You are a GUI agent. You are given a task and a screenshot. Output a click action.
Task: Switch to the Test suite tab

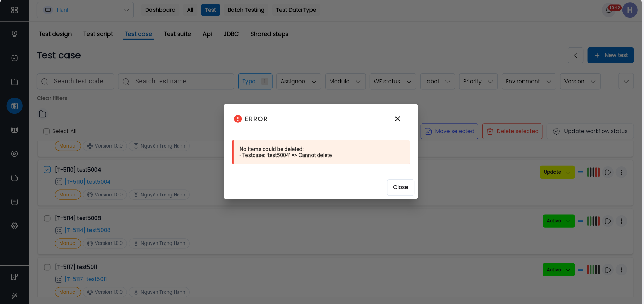coord(177,34)
